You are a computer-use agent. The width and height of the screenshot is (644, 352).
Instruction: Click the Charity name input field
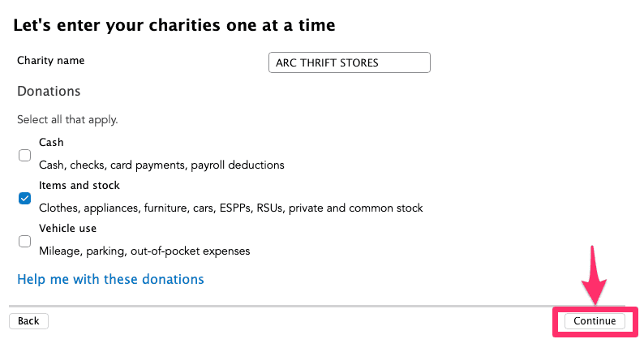pos(349,62)
